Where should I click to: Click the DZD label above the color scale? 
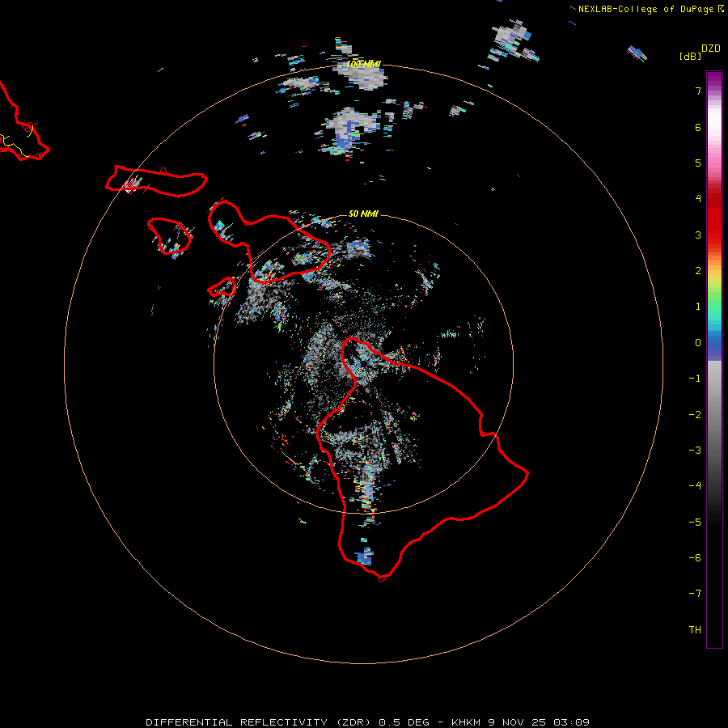pos(711,49)
